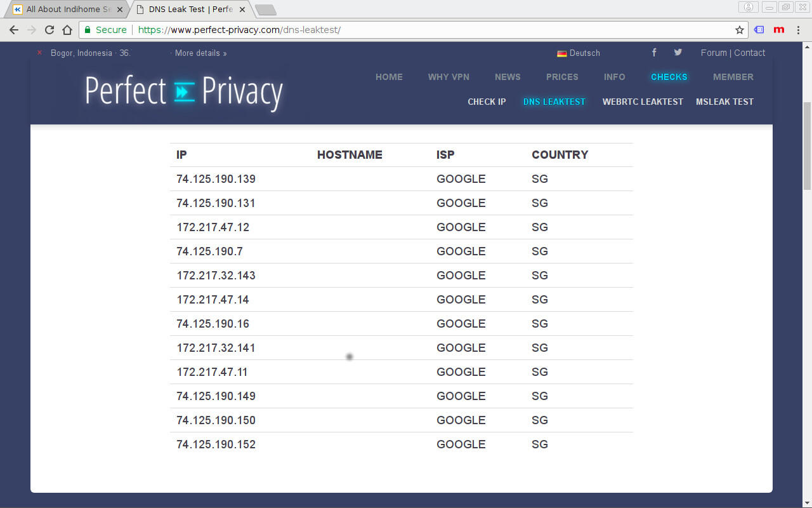Click the page's vertical scrollbar thumb
The width and height of the screenshot is (812, 508).
(807, 145)
